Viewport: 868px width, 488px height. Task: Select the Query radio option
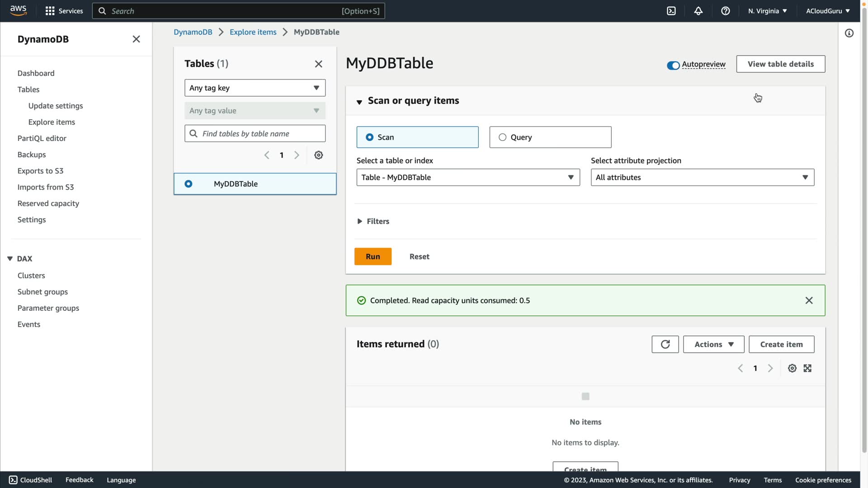(503, 137)
